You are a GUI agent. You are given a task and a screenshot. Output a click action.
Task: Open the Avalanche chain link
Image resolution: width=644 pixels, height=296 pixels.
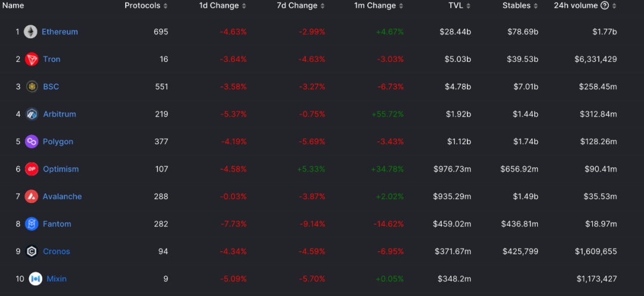point(62,197)
